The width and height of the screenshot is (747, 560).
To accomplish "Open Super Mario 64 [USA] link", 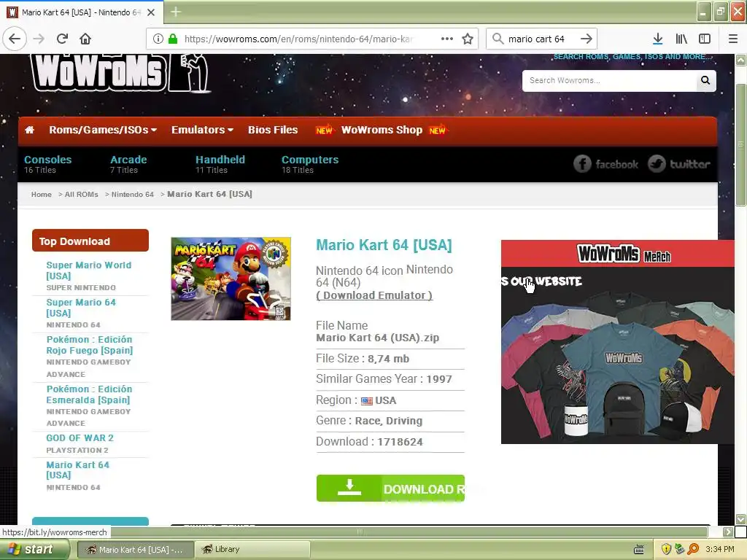I will (81, 308).
